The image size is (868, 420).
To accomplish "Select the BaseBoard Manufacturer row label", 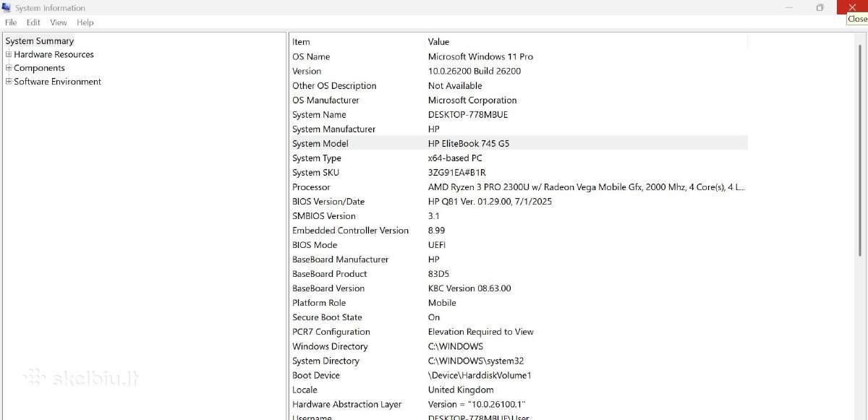I will pyautogui.click(x=341, y=259).
